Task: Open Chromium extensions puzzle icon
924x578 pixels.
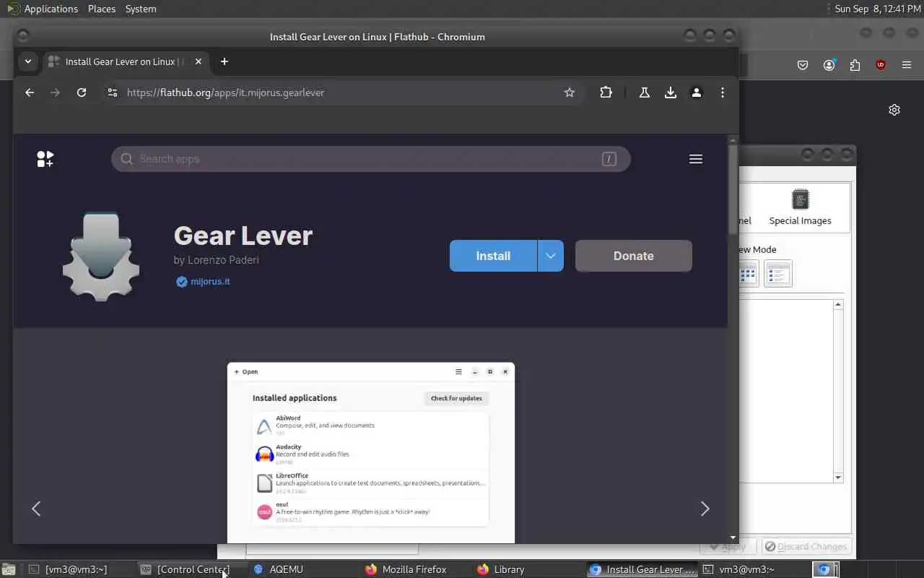Action: (606, 92)
